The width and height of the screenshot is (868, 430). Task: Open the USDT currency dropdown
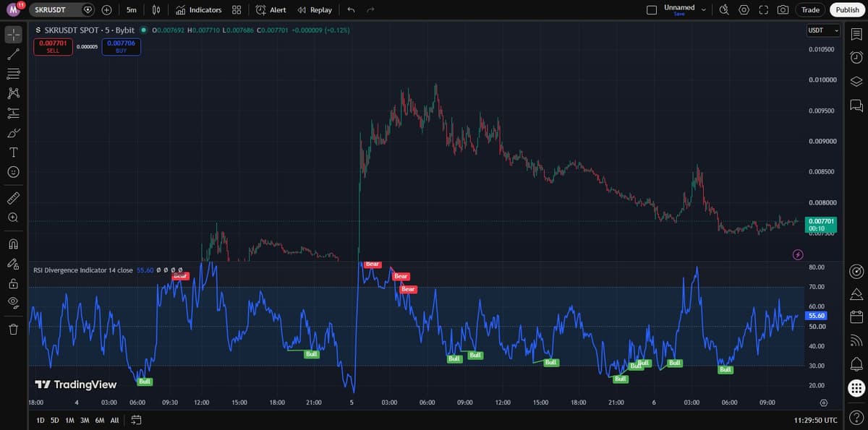823,30
